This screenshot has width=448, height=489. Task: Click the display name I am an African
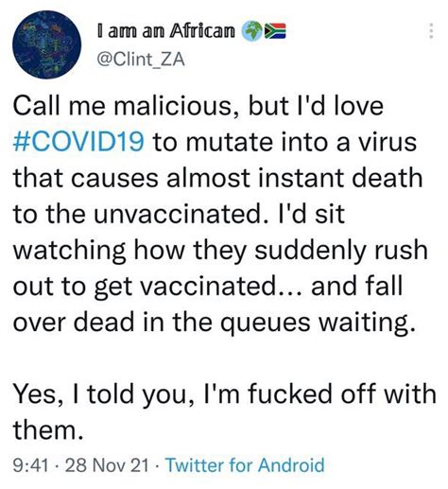pos(166,31)
